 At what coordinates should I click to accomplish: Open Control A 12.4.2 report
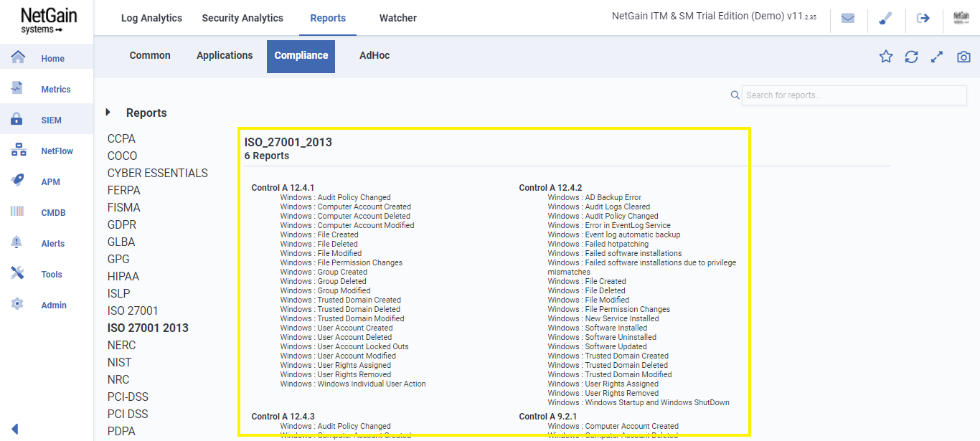click(x=550, y=188)
